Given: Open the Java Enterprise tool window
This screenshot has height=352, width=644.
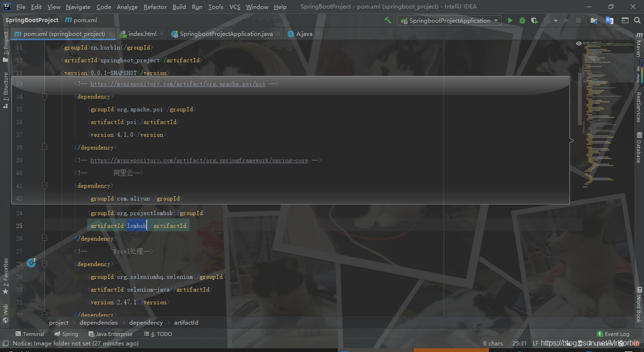Looking at the screenshot, I should click(110, 334).
